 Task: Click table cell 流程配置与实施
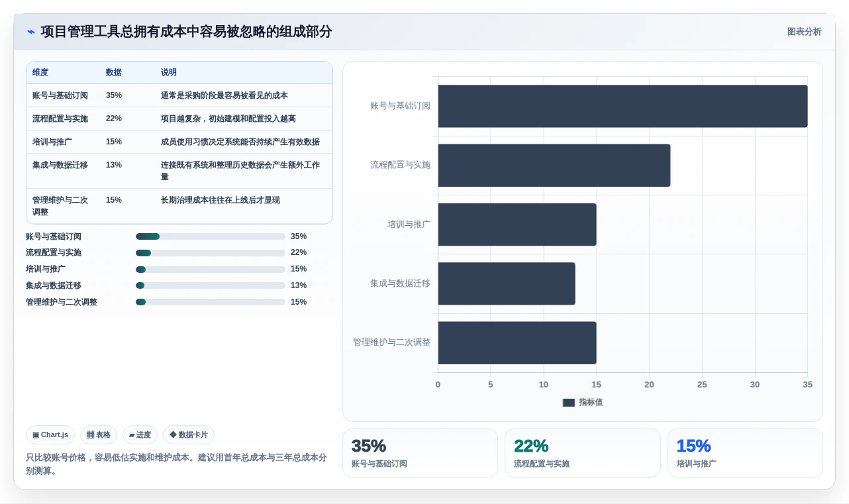(x=60, y=119)
